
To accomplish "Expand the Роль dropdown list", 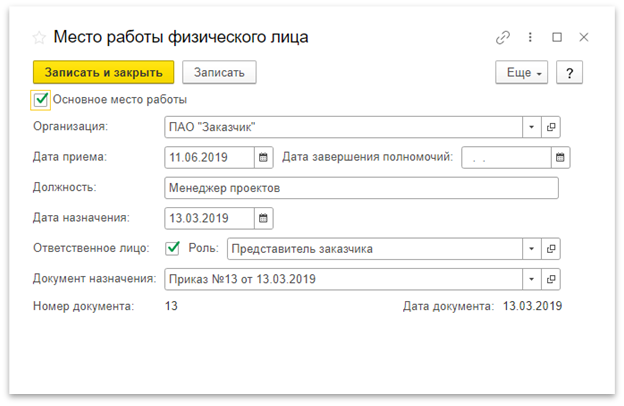I will (531, 249).
